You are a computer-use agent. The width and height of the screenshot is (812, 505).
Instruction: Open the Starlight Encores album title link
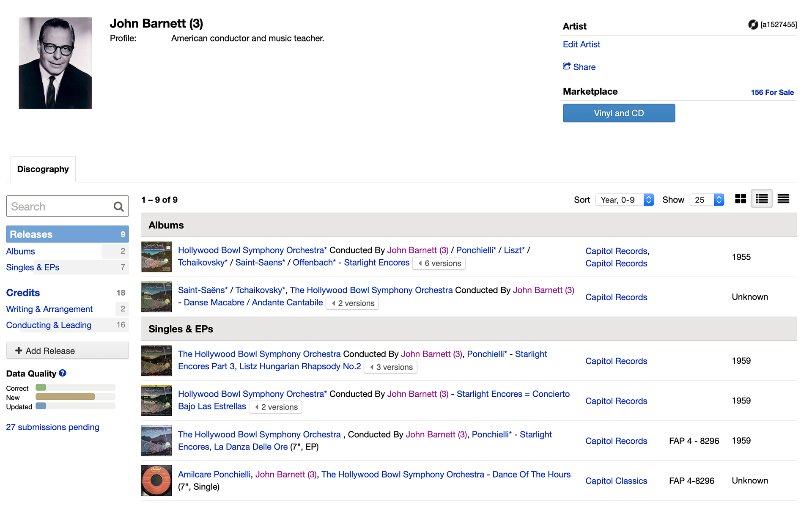[377, 263]
